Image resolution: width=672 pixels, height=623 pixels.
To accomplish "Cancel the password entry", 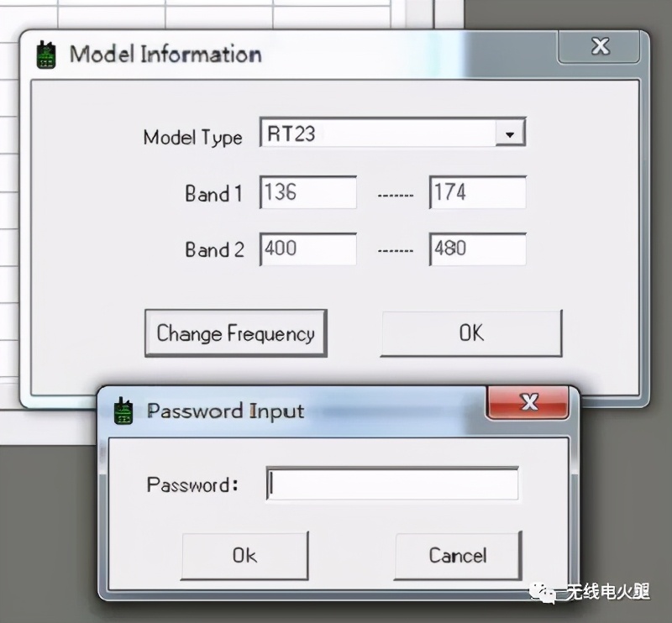I will 458,555.
